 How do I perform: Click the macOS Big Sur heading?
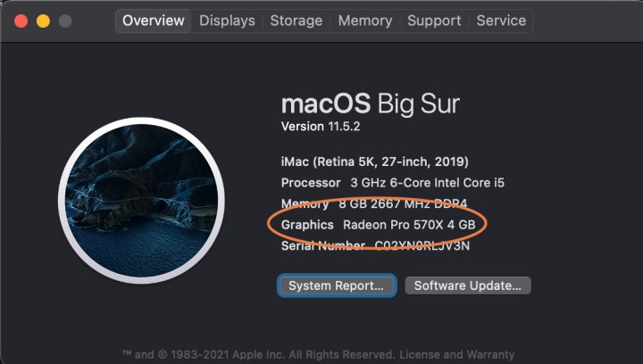(x=370, y=103)
